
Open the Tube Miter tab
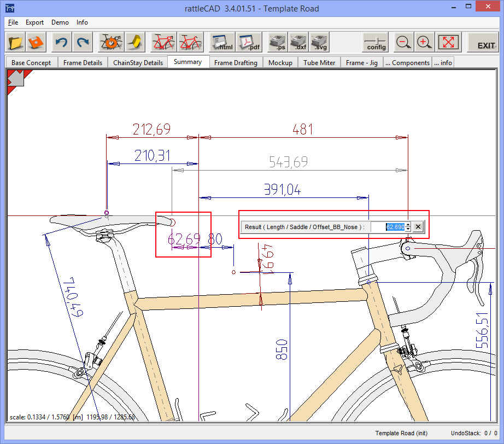319,63
